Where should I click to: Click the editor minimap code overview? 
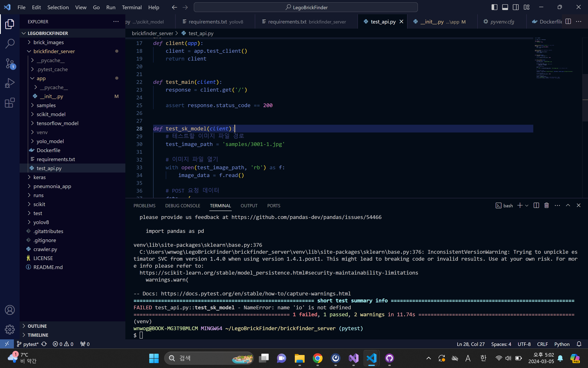pyautogui.click(x=557, y=58)
